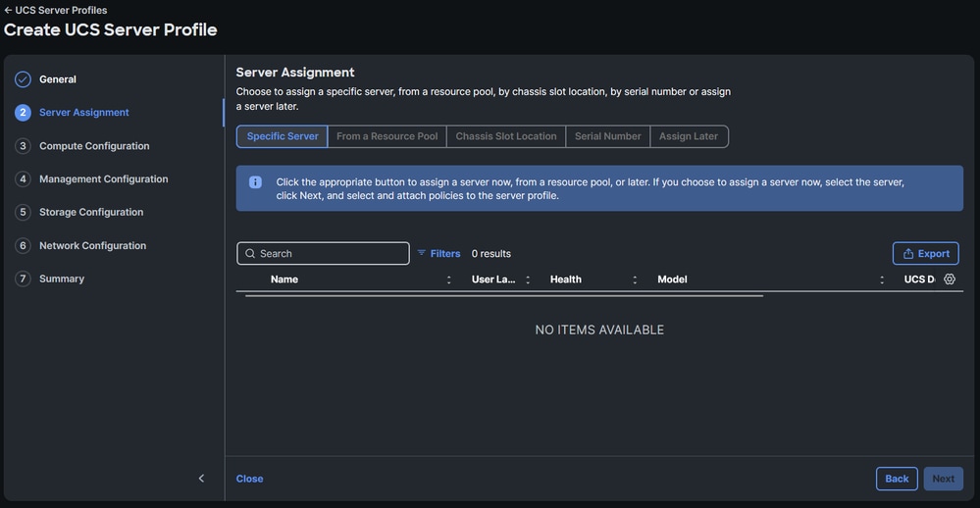Sort by User Label column
This screenshot has height=508, width=980.
[x=493, y=279]
